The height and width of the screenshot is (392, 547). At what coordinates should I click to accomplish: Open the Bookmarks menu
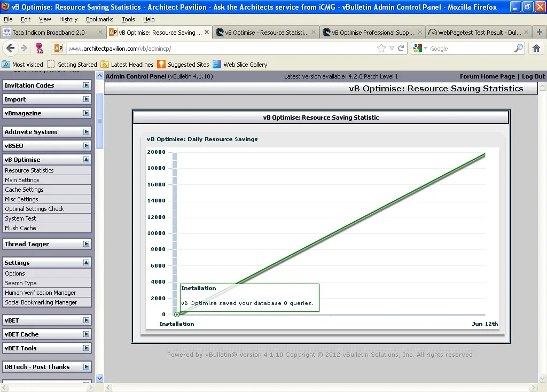tap(100, 19)
